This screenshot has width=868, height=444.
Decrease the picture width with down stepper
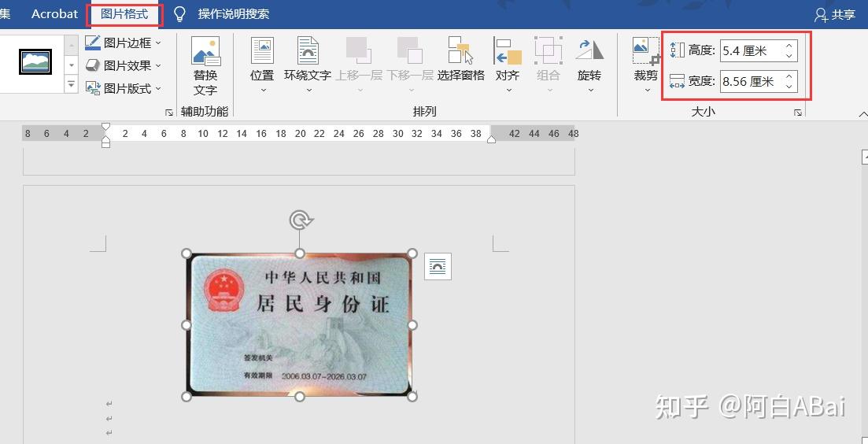[x=789, y=87]
